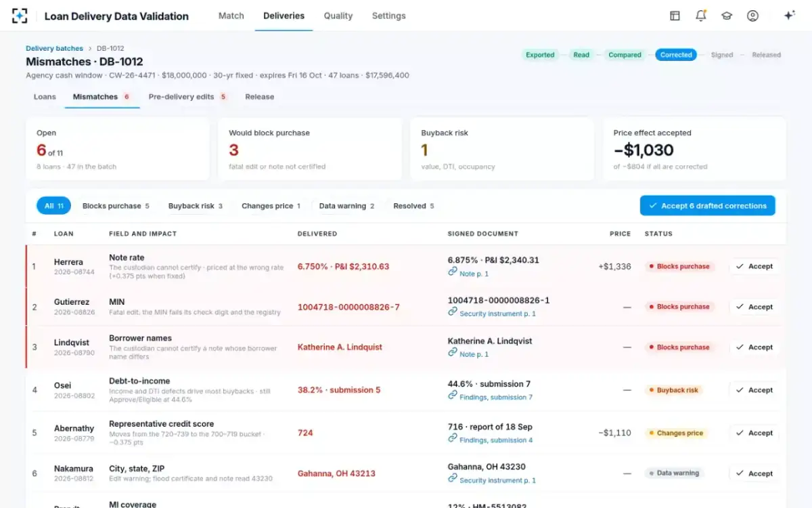Screen dimensions: 812x508
Task: Select the Mismatches sub-tab
Action: [x=101, y=97]
